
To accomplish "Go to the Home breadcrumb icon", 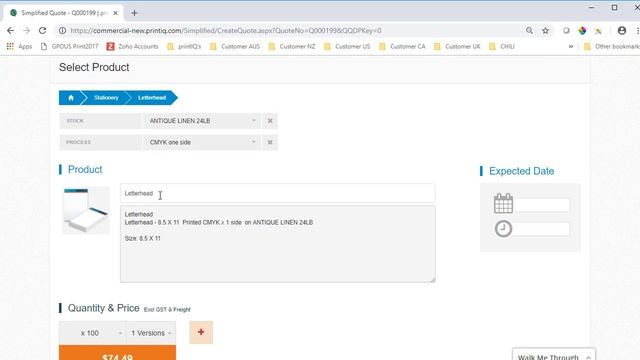I will (71, 98).
